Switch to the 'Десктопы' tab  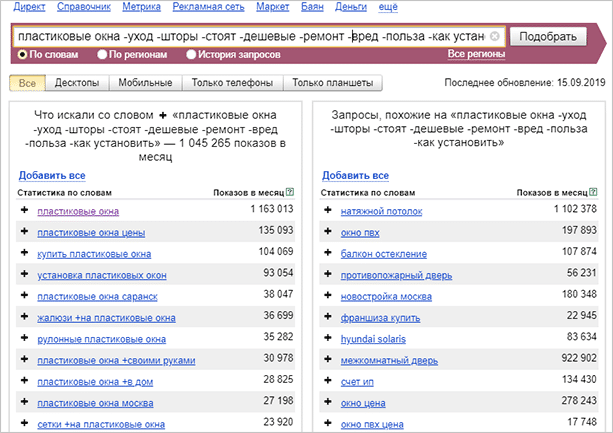coord(77,82)
